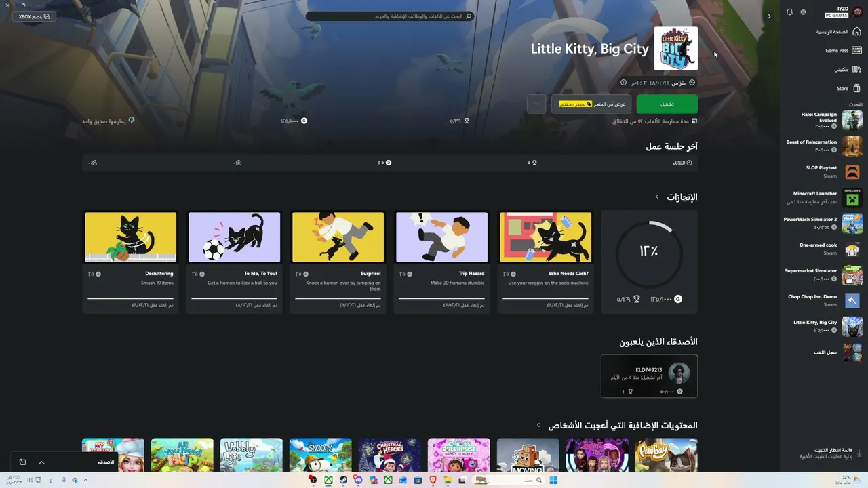Screen dimensions: 868x488
Task: Click the Little Kitty, Big City game logo
Action: (x=676, y=49)
